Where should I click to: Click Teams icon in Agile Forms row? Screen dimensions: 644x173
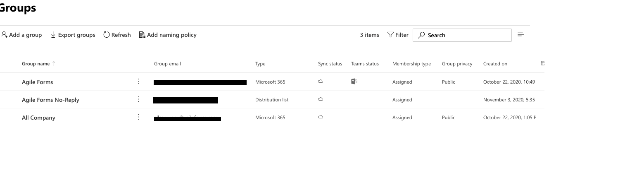pos(354,82)
